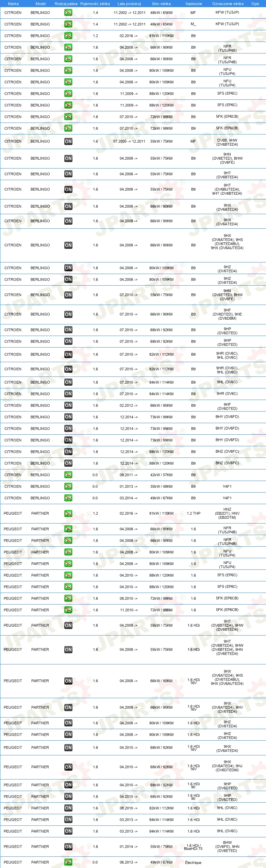Click the Oznaczenie silnika column header
Screen dimensions: 266x868
228,4
